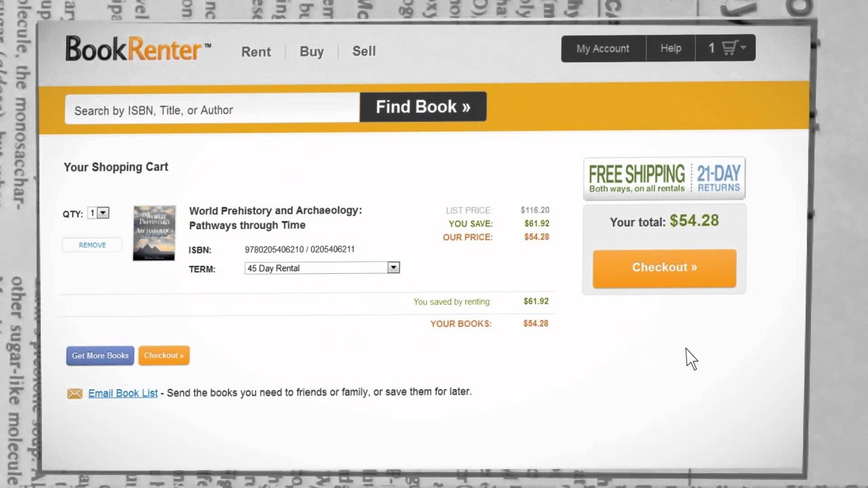Expand the QTY quantity dropdown

pos(98,213)
